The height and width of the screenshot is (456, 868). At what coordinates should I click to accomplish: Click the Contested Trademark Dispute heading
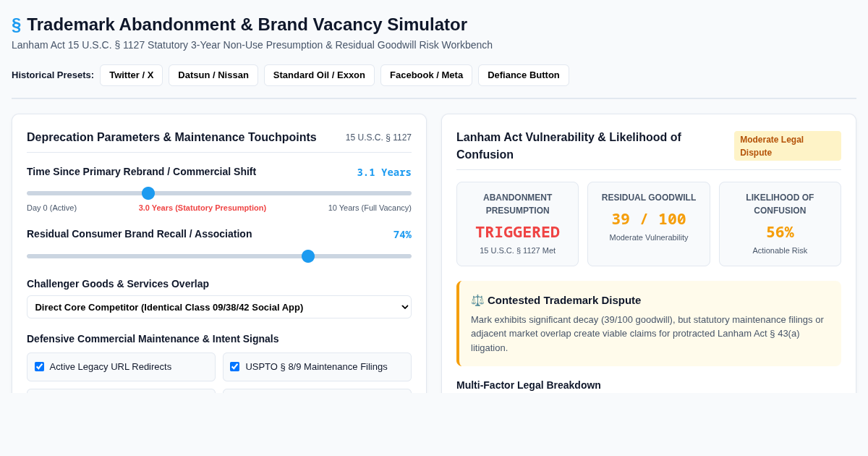pyautogui.click(x=564, y=300)
